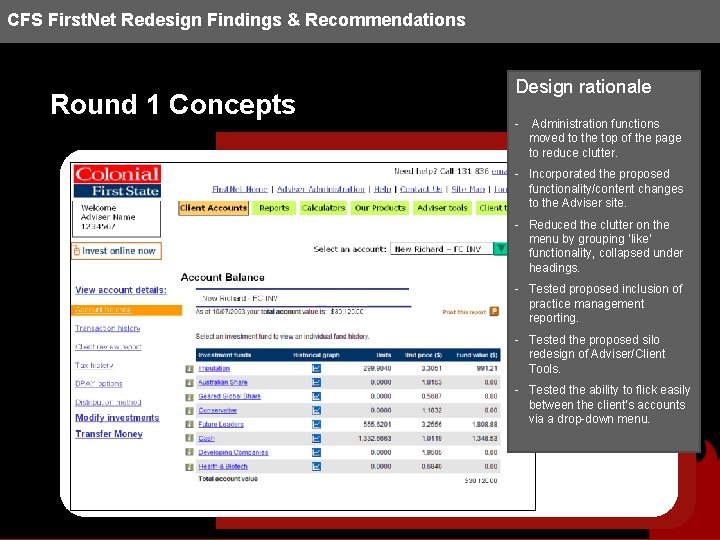Open the Calculators tab
Viewport: 720px width, 540px height.
[x=323, y=208]
